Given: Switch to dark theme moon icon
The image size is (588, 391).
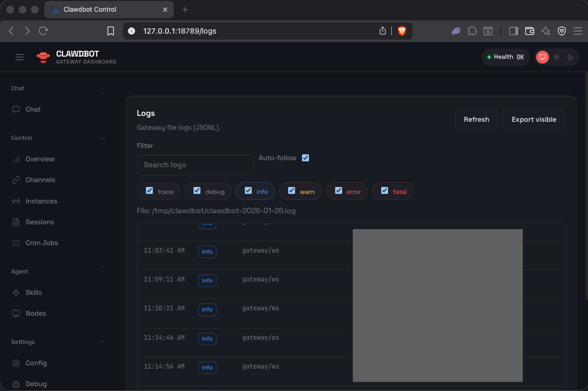Looking at the screenshot, I should tap(570, 57).
